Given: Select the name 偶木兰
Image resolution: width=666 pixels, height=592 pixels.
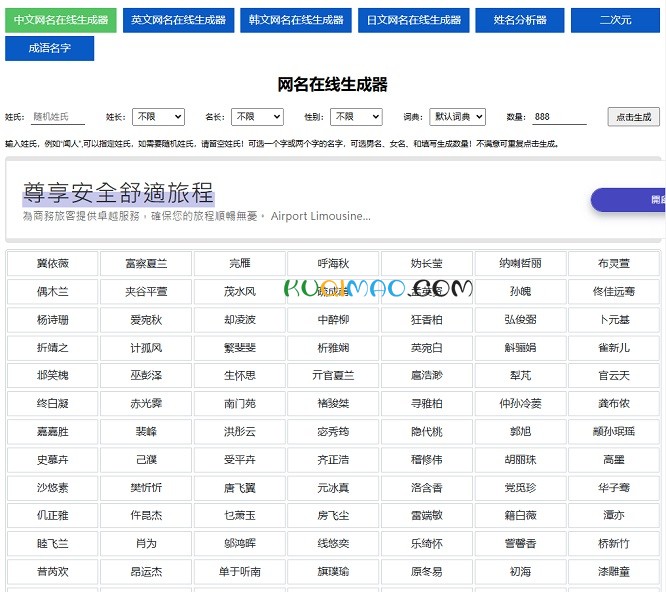Looking at the screenshot, I should (53, 292).
